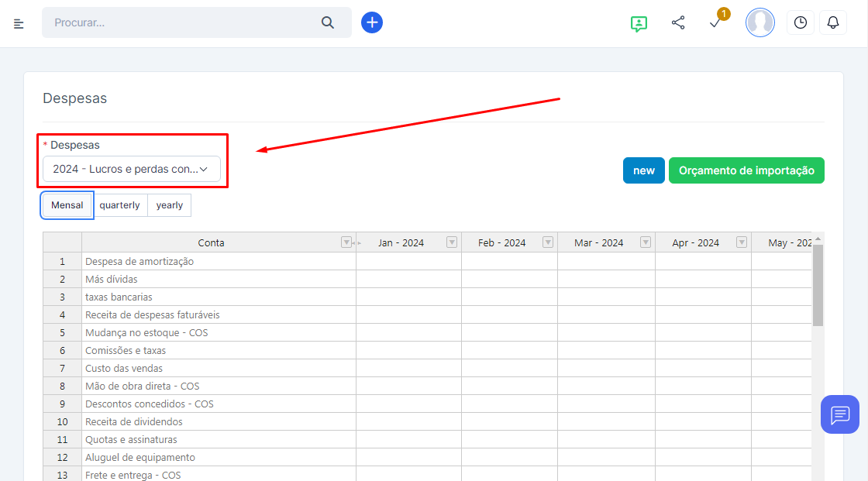Switch to the Mensal view
The image size is (868, 481).
pos(67,205)
